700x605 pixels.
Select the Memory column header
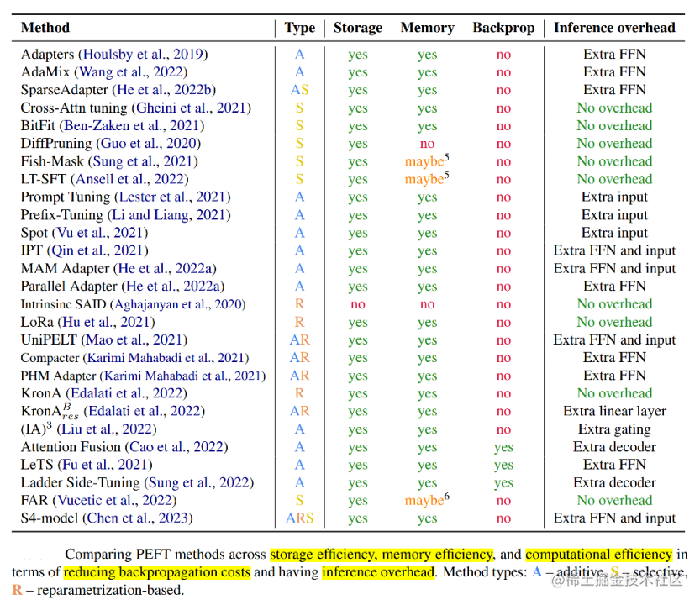pos(427,28)
